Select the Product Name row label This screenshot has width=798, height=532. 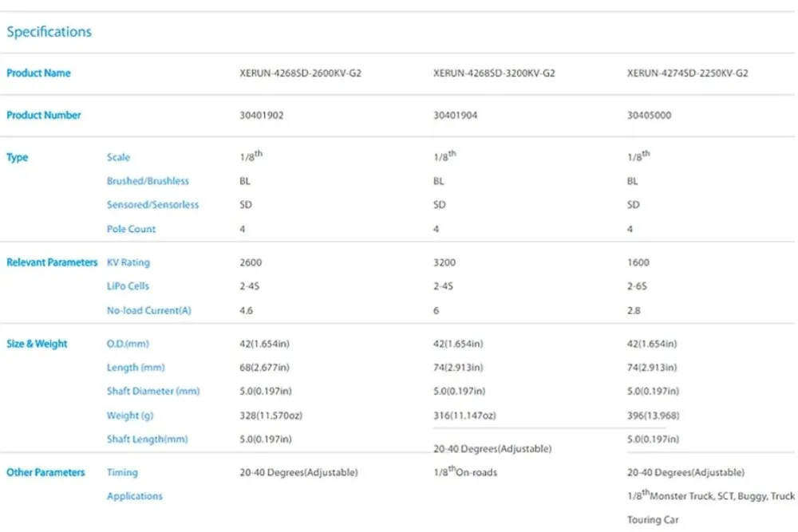coord(38,73)
